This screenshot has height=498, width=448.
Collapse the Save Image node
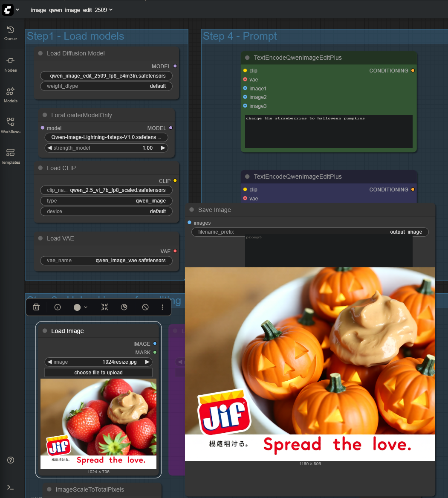191,210
